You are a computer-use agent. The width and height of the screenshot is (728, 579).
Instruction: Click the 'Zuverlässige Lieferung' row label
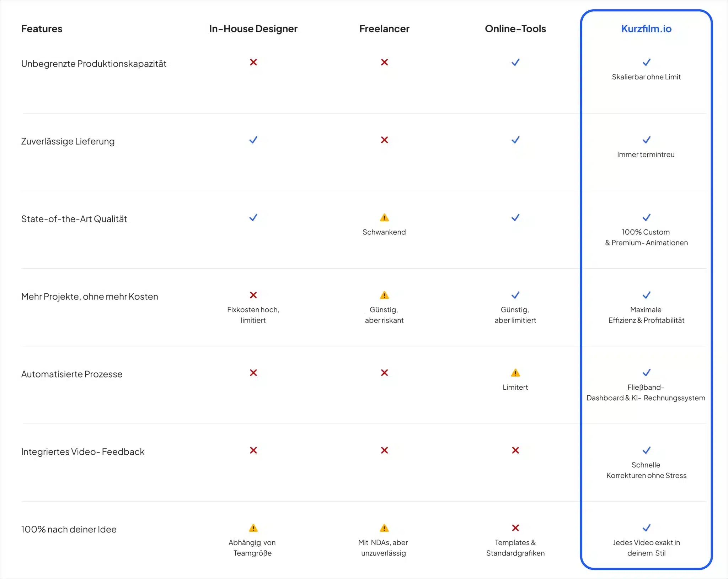68,141
